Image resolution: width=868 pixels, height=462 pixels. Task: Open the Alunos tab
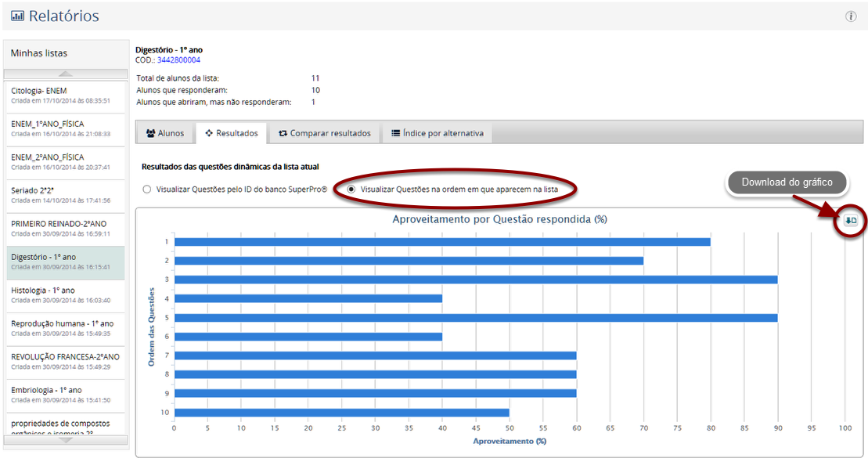pyautogui.click(x=165, y=133)
